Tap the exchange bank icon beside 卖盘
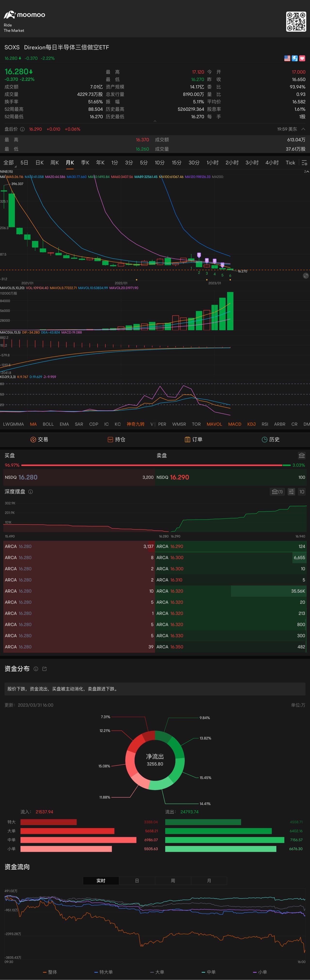 click(302, 455)
